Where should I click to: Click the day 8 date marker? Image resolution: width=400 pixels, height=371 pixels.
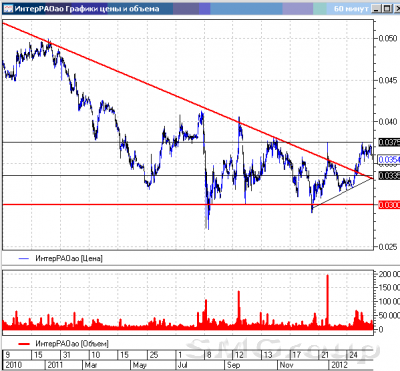pyautogui.click(x=209, y=355)
